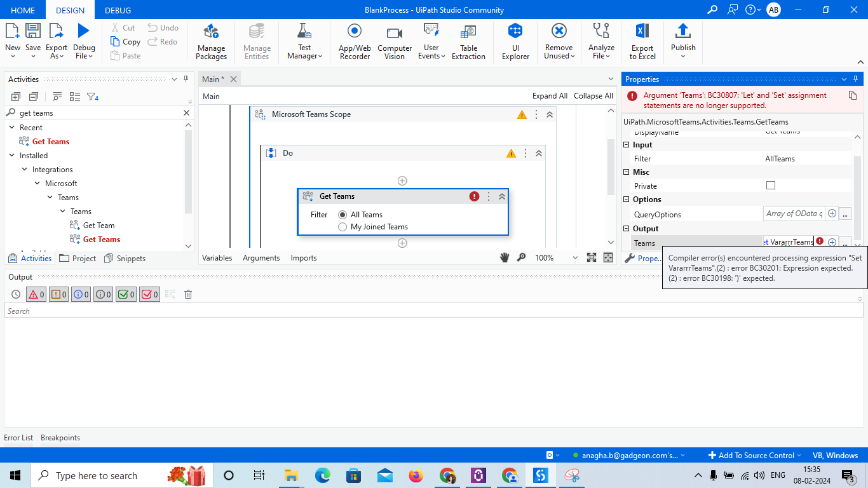This screenshot has width=868, height=488.
Task: Collapse the Microsoft Teams Scope activity
Action: click(x=550, y=115)
